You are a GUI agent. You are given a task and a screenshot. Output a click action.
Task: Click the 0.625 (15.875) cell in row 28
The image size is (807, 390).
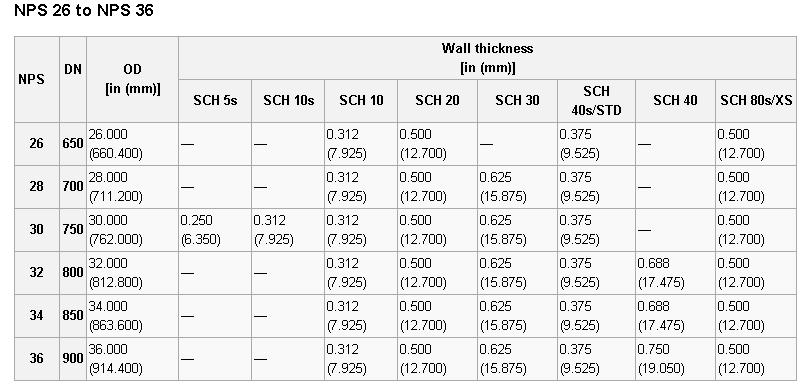tap(517, 187)
